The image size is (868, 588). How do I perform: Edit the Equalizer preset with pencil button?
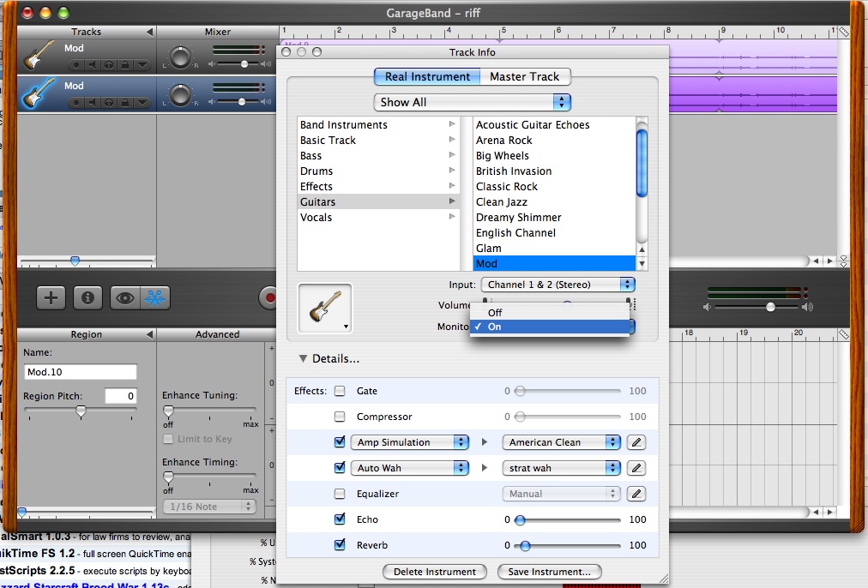[636, 494]
